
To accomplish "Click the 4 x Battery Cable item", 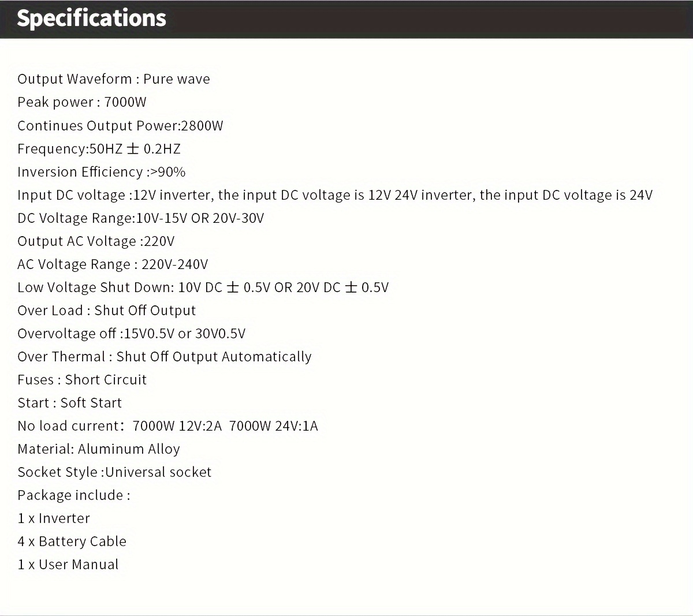I will pyautogui.click(x=72, y=542).
